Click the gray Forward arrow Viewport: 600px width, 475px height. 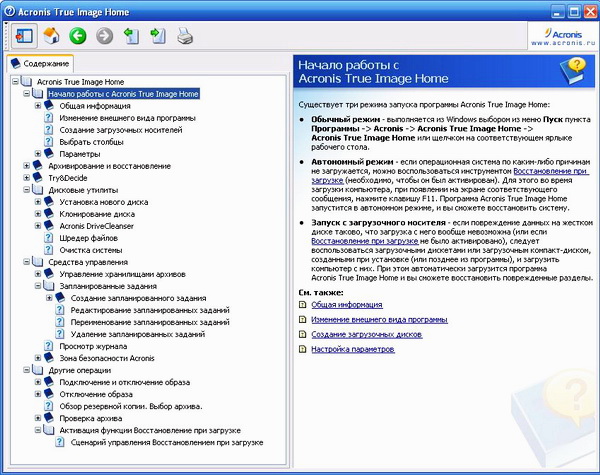(104, 36)
